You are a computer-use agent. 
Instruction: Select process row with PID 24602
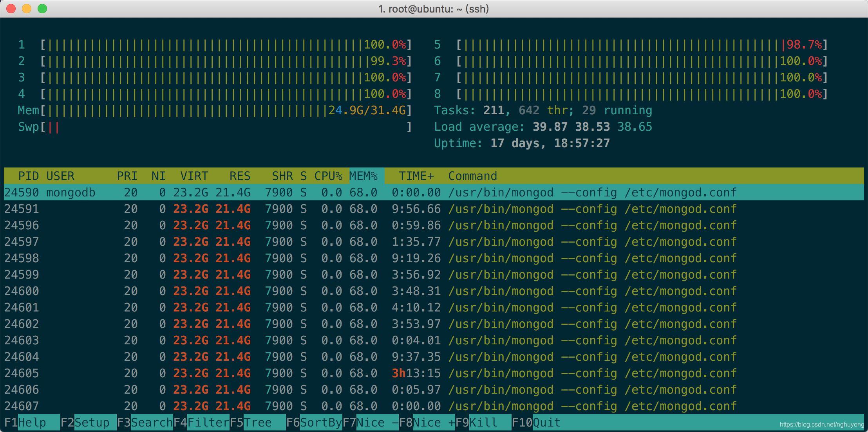434,324
